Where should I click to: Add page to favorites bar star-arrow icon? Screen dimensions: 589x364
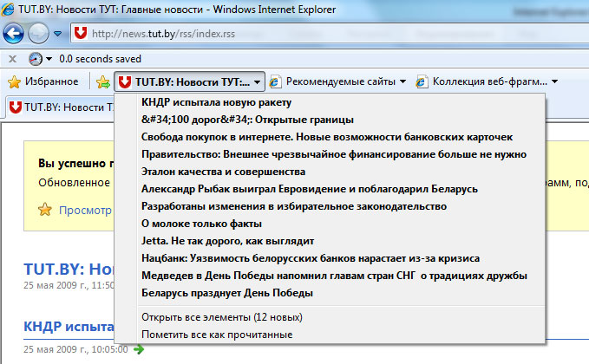102,81
